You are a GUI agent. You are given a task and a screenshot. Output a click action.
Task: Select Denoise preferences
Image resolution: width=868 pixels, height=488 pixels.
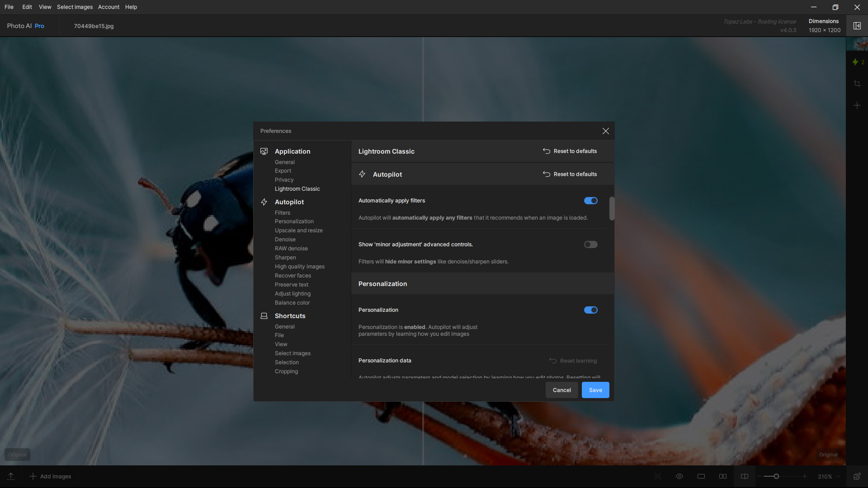click(285, 239)
